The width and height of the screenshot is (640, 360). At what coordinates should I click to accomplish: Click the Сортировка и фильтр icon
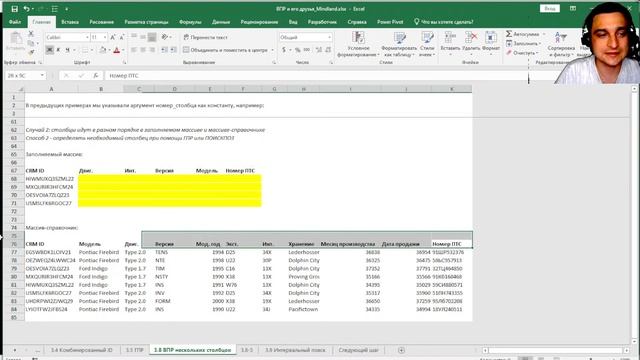(x=561, y=44)
